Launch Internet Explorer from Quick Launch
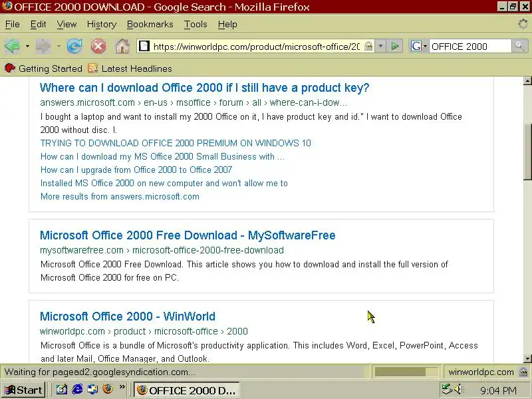532x399 pixels. (77, 389)
